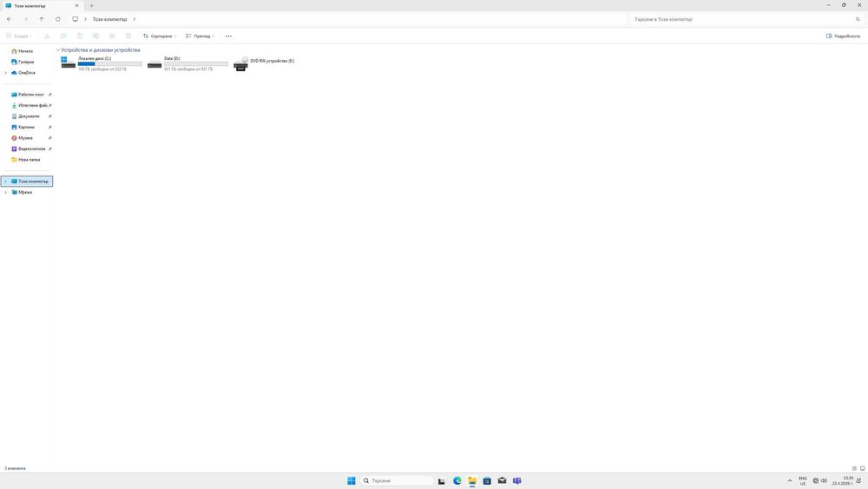Click the C: drive usage bar
The width and height of the screenshot is (868, 489).
click(109, 63)
